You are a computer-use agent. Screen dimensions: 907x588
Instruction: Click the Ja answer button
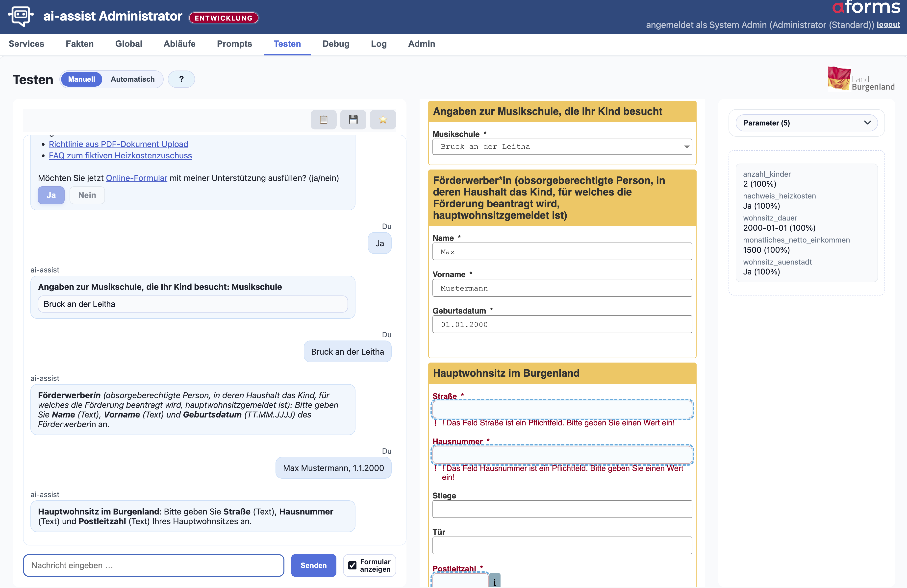pyautogui.click(x=51, y=195)
